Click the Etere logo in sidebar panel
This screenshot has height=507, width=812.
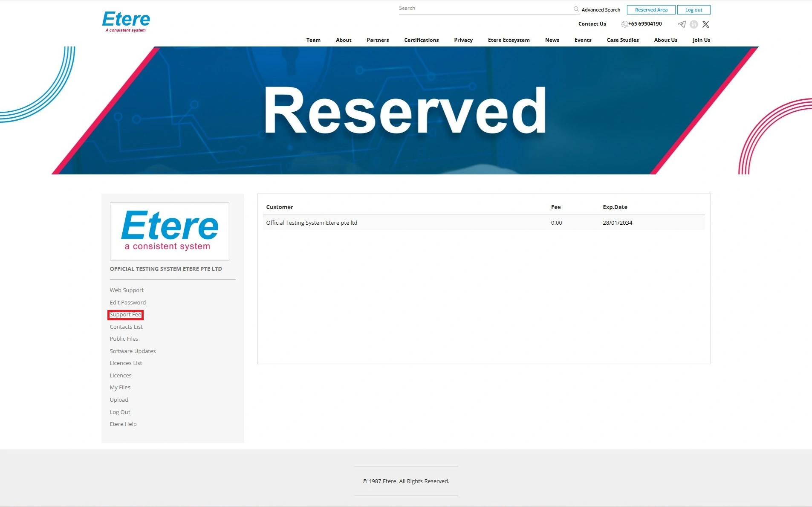pos(170,231)
